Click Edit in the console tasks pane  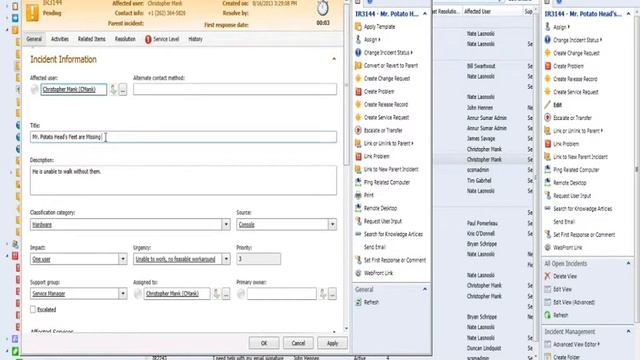(557, 105)
